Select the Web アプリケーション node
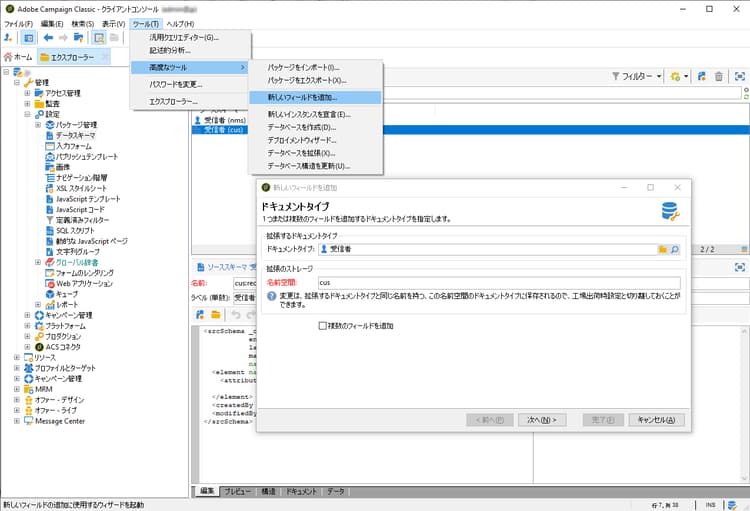Image resolution: width=750 pixels, height=511 pixels. pyautogui.click(x=79, y=283)
